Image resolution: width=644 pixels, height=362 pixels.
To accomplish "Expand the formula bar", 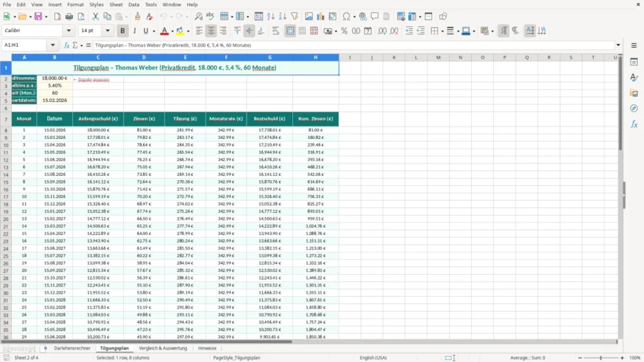I will click(x=618, y=45).
